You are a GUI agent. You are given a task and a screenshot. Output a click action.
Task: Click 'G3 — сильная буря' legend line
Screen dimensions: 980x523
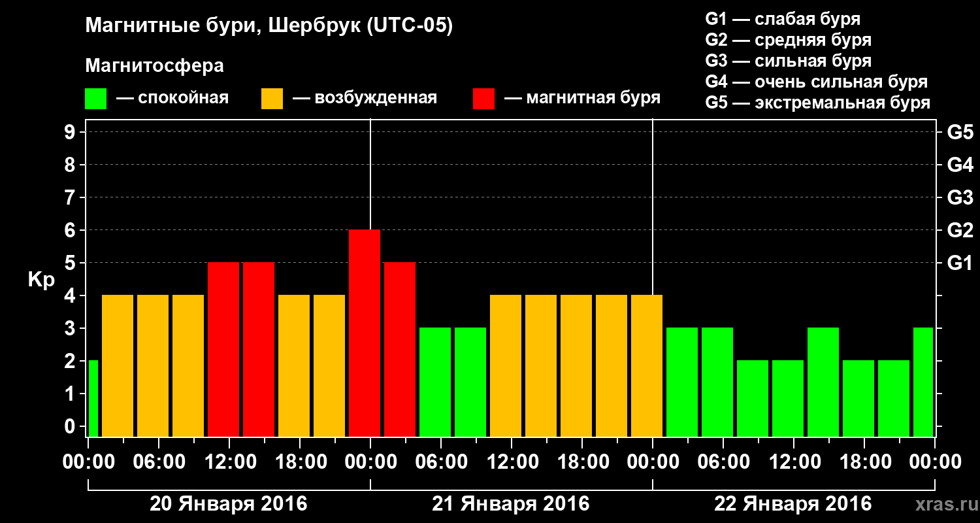tap(788, 61)
